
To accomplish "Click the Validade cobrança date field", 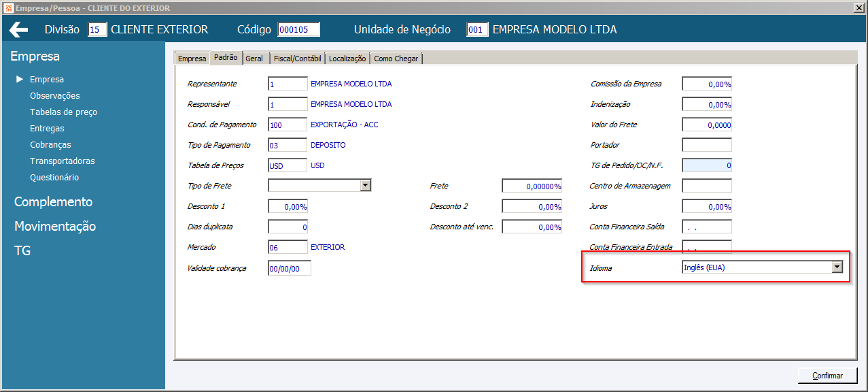I will tap(290, 269).
